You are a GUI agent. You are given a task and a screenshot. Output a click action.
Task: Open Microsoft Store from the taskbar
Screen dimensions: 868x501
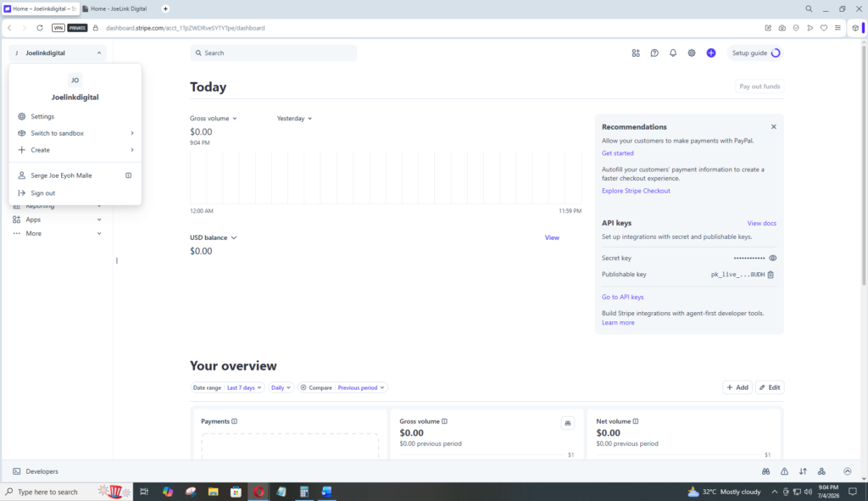pyautogui.click(x=236, y=492)
